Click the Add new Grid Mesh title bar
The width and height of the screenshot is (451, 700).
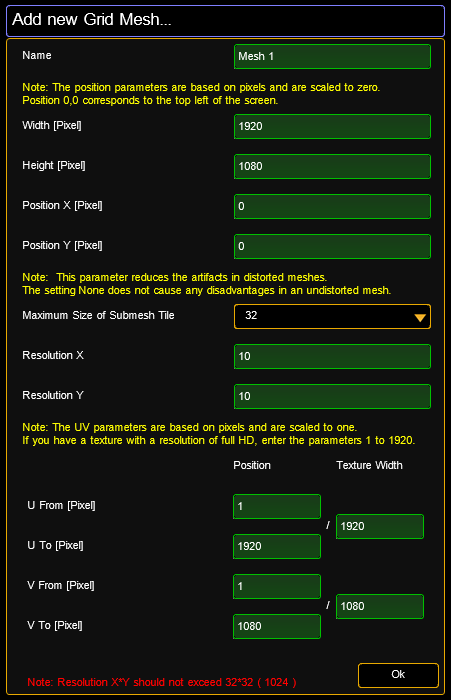tap(226, 21)
